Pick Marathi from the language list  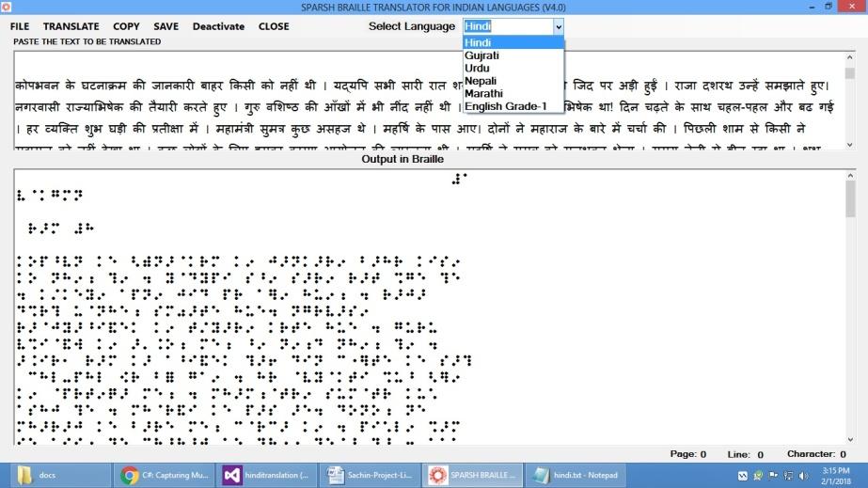pos(513,93)
